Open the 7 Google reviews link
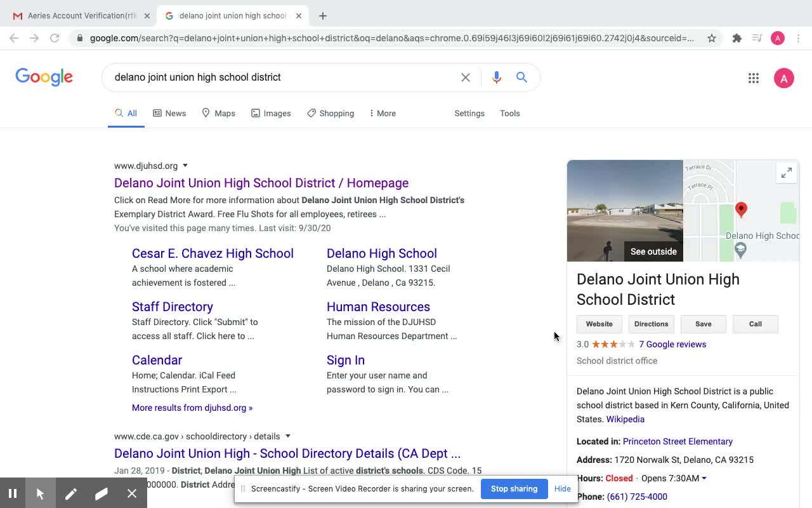Viewport: 812px width, 508px height. pyautogui.click(x=672, y=344)
